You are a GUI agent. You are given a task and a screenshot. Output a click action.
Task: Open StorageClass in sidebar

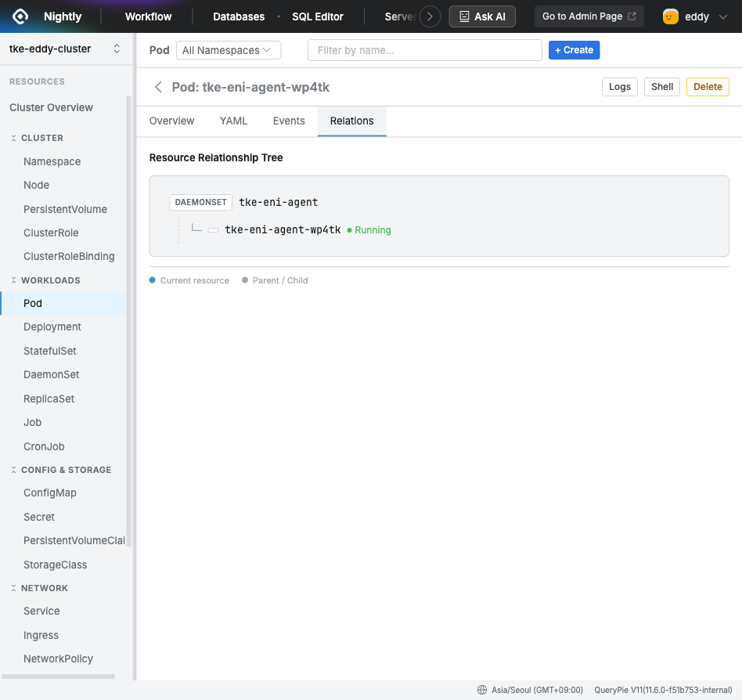56,565
